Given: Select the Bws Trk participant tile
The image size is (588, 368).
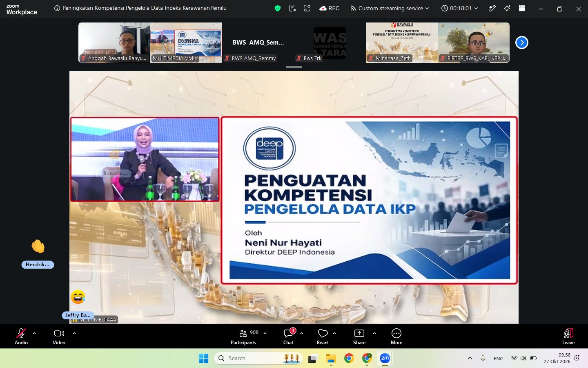Looking at the screenshot, I should (x=330, y=43).
